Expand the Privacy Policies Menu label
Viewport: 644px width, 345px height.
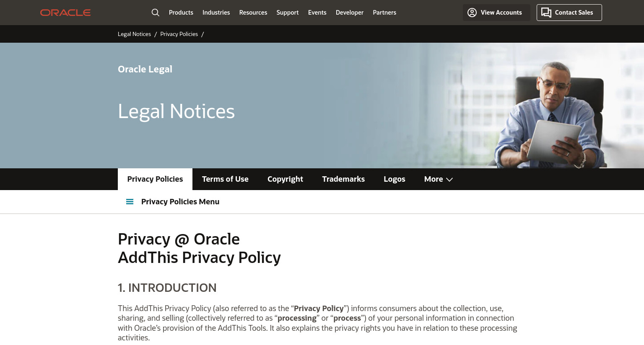[180, 202]
